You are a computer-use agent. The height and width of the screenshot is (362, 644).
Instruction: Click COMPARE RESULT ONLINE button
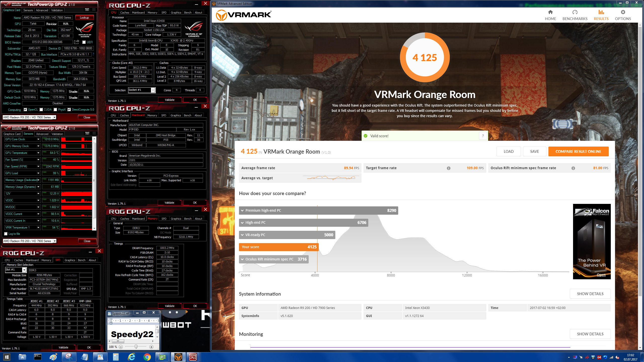click(x=578, y=152)
